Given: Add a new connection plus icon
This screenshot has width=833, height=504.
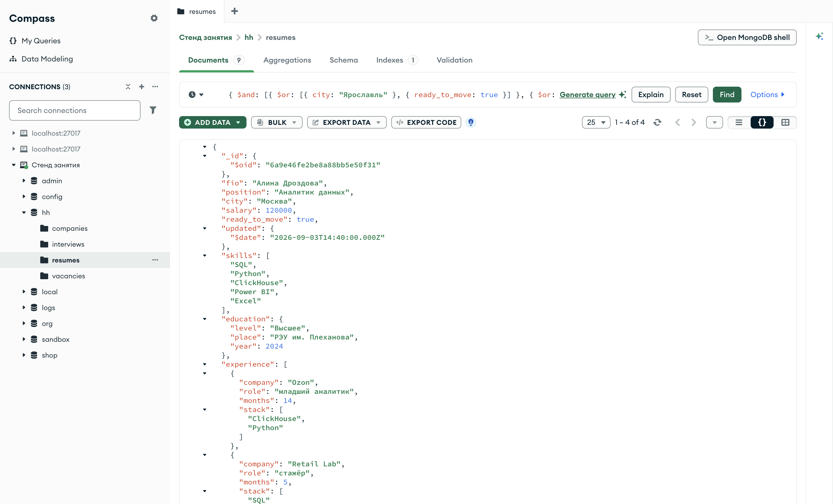Looking at the screenshot, I should click(x=142, y=87).
